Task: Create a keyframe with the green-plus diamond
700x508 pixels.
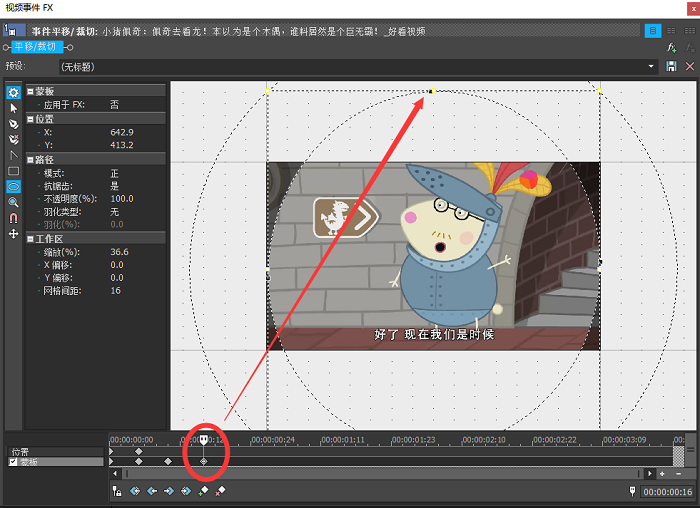Action: (203, 491)
